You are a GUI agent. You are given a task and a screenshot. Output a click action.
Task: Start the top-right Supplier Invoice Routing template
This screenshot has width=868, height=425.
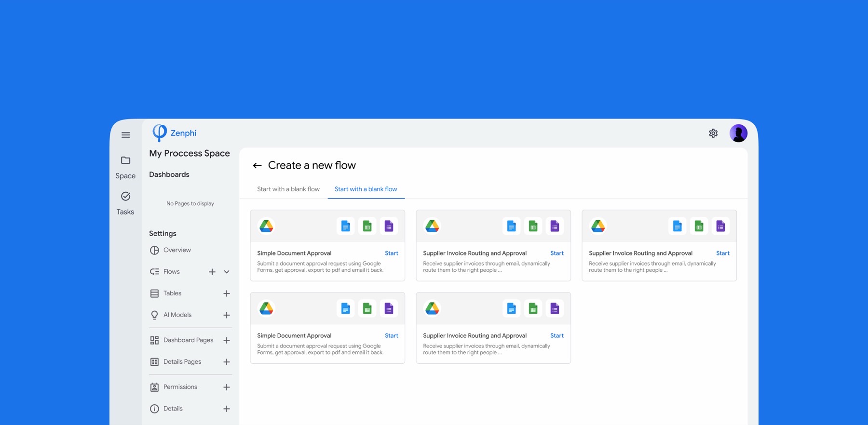click(723, 253)
